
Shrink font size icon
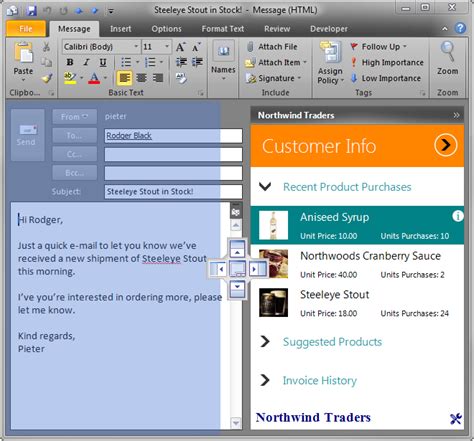point(196,47)
